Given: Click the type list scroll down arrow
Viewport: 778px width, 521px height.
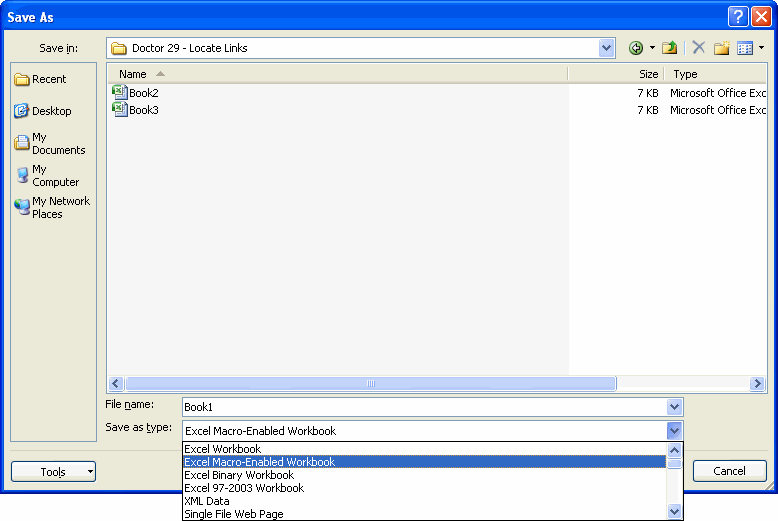Looking at the screenshot, I should 674,511.
